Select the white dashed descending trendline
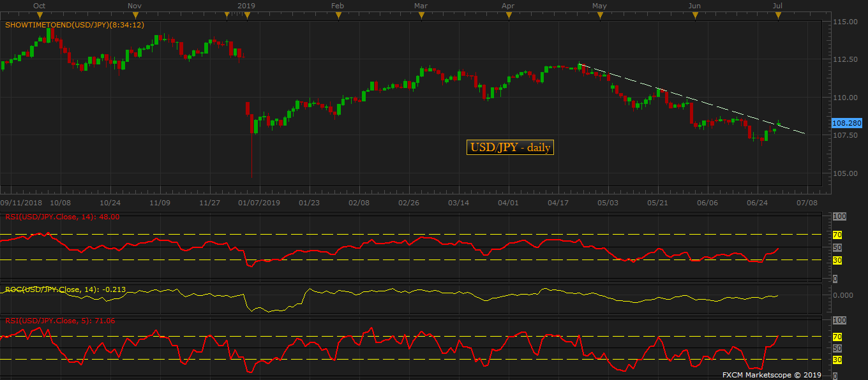The width and height of the screenshot is (868, 380). tap(692, 98)
